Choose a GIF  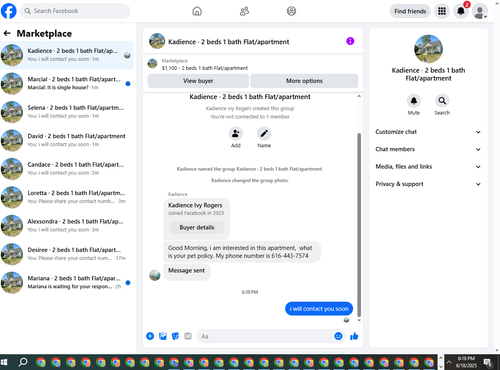coord(188,336)
